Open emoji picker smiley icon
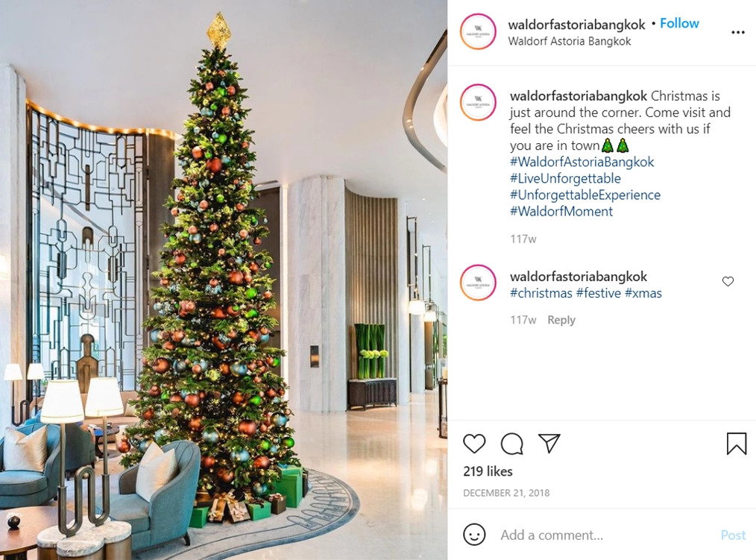756x560 pixels. pos(474,535)
